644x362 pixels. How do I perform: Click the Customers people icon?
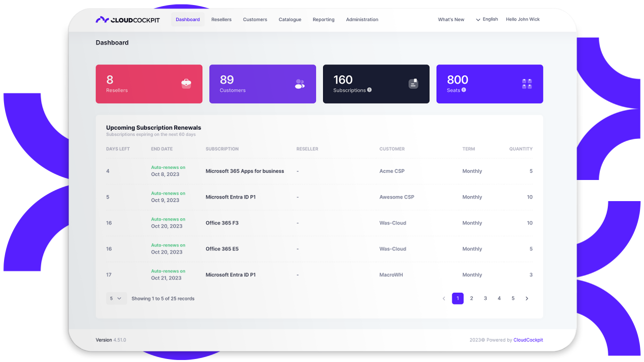300,84
